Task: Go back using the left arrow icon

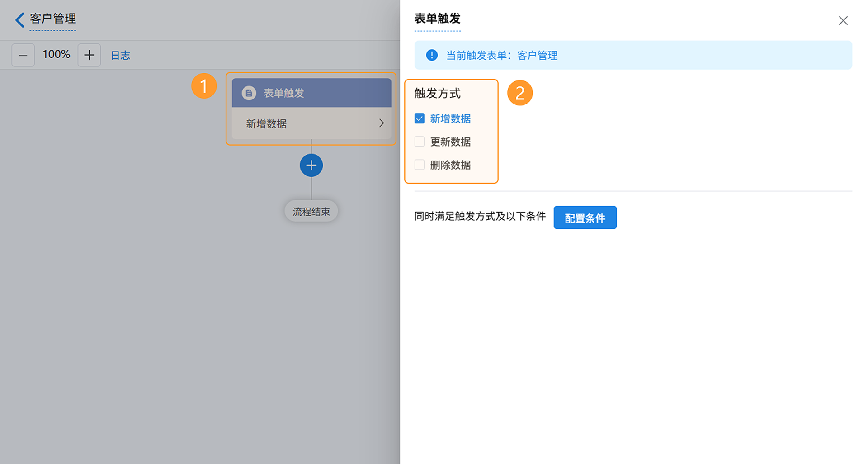Action: click(x=19, y=20)
